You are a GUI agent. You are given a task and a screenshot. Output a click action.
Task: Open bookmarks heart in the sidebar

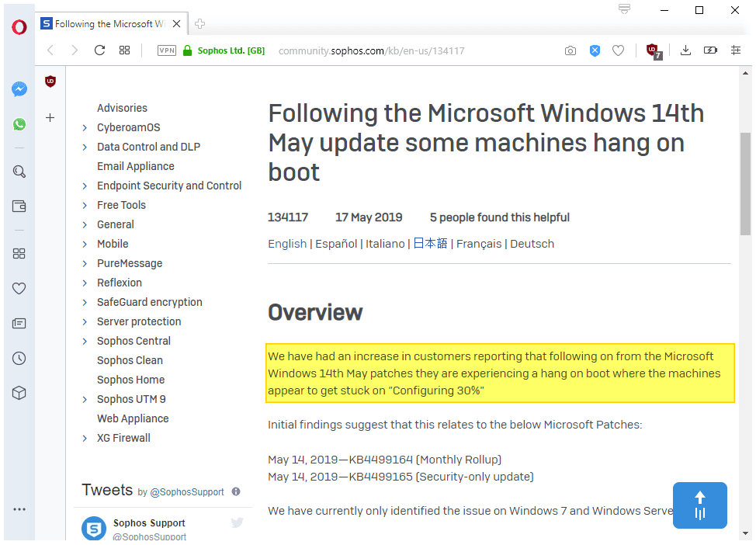tap(19, 289)
